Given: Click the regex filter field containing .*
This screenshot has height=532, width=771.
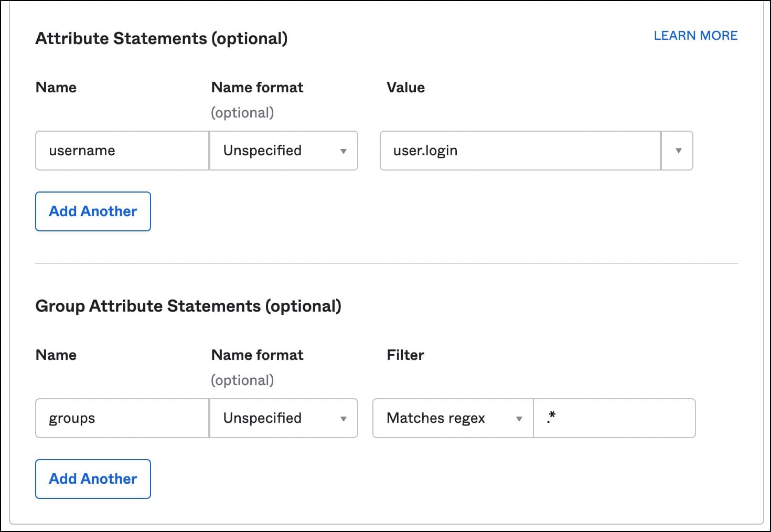Looking at the screenshot, I should 614,418.
